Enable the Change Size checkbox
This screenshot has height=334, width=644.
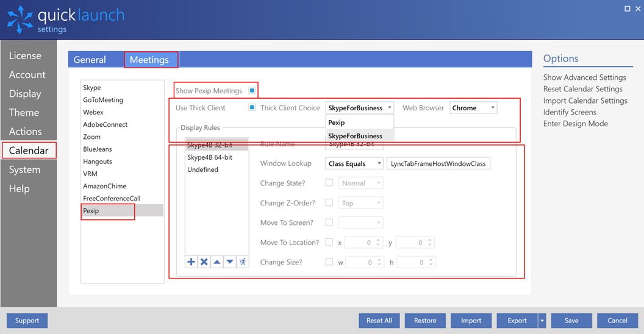click(x=329, y=262)
